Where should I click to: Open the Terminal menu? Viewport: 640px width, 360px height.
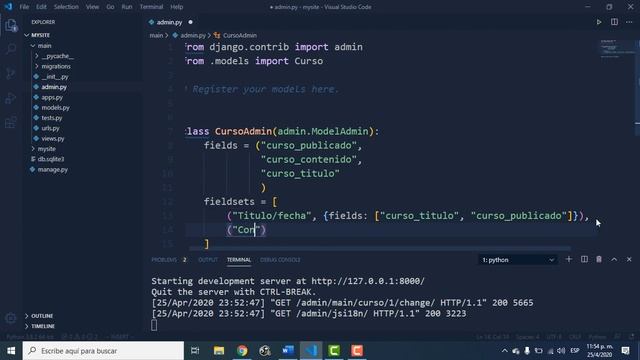[x=151, y=7]
